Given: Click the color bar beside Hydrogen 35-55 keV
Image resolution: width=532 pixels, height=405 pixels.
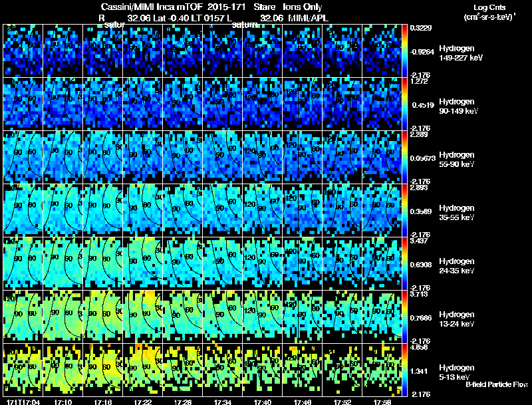Looking at the screenshot, I should pyautogui.click(x=404, y=211).
